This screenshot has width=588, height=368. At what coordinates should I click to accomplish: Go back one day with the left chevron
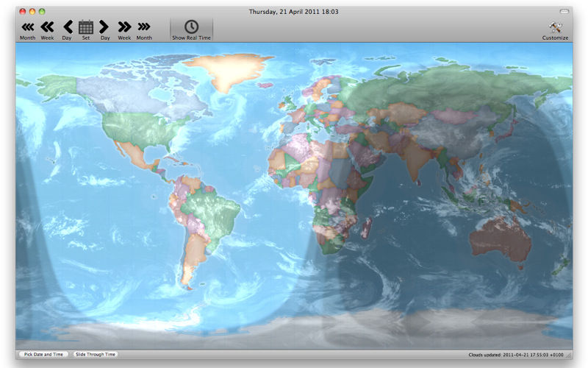pyautogui.click(x=67, y=27)
